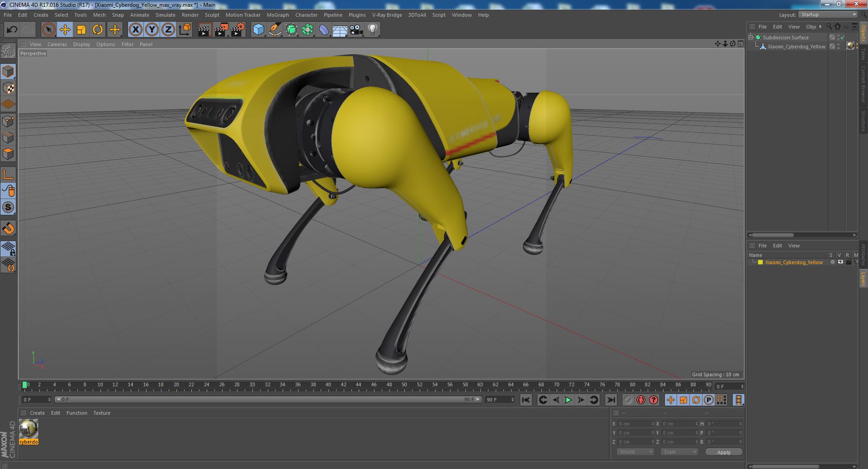The height and width of the screenshot is (469, 868).
Task: Toggle layer visibility for Xiaomi_Cyberdog_Yellow
Action: pos(840,262)
